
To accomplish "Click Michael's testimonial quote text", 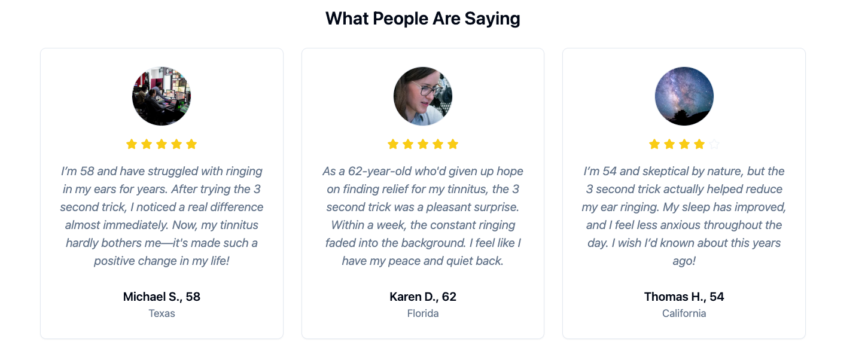I will coord(162,216).
